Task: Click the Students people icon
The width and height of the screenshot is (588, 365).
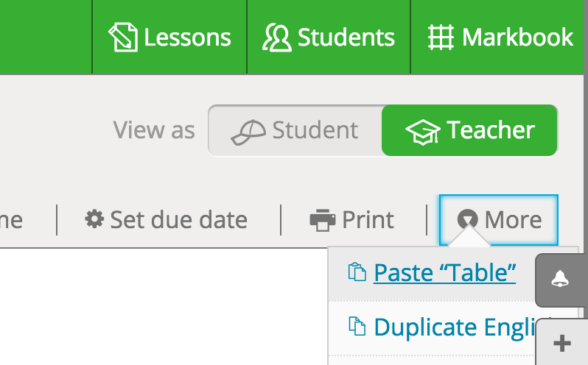Action: [277, 38]
